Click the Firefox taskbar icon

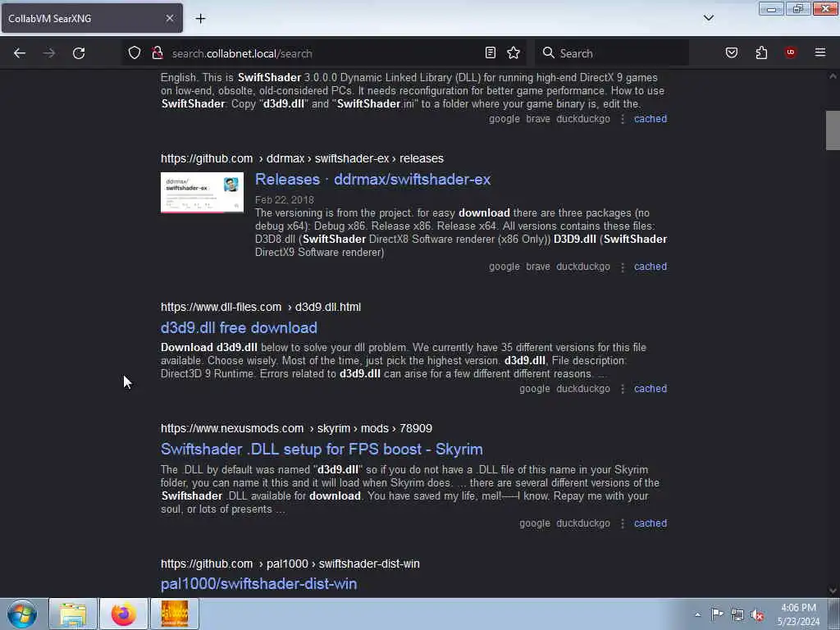coord(124,614)
